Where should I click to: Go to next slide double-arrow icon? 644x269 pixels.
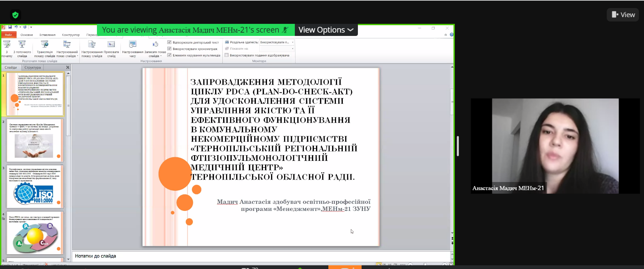(452, 243)
